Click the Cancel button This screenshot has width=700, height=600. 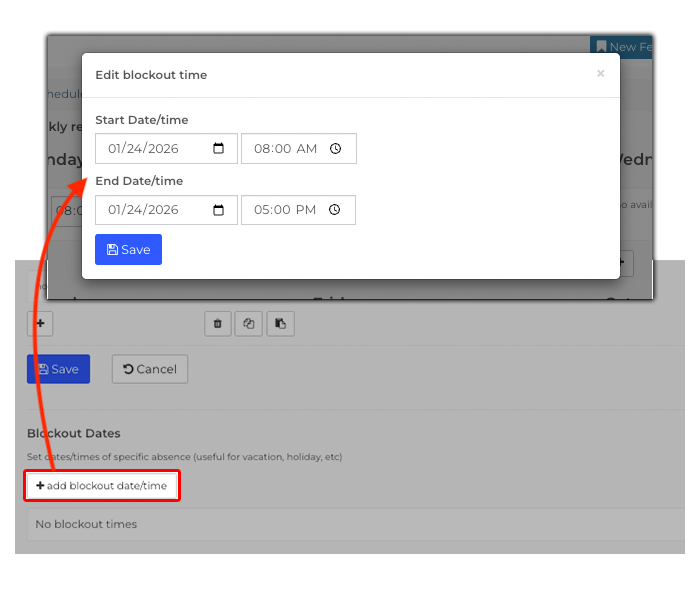click(149, 369)
